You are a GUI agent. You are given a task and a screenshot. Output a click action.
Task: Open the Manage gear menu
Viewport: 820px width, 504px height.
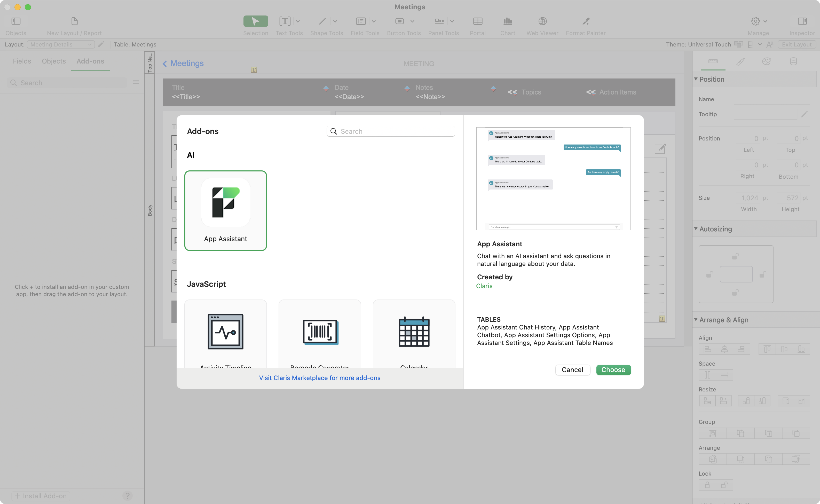click(759, 21)
